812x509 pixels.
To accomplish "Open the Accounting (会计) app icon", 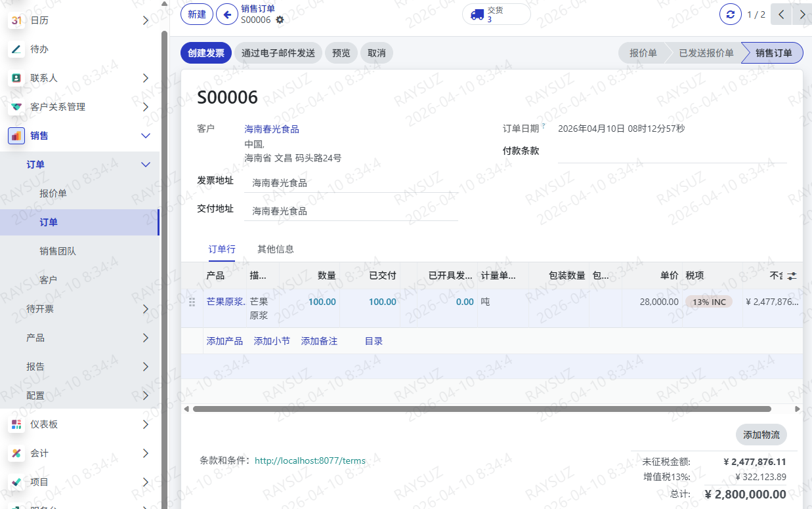I will point(16,453).
